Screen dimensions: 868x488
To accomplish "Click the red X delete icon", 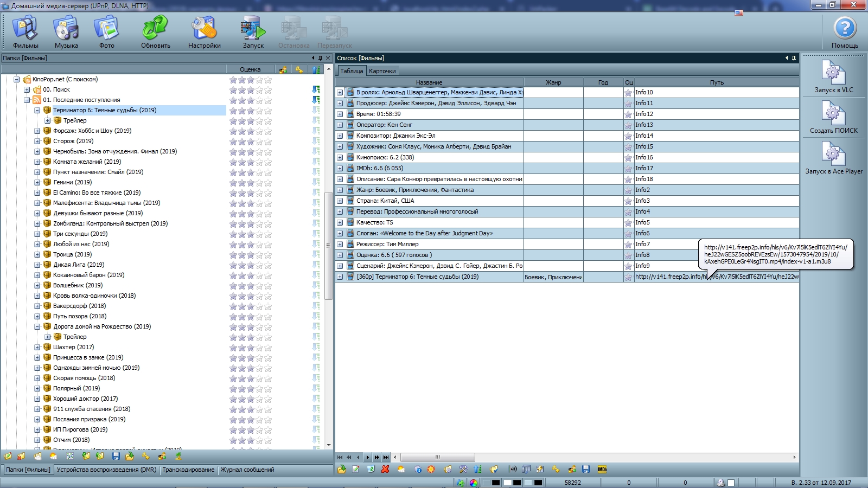I will pos(385,470).
